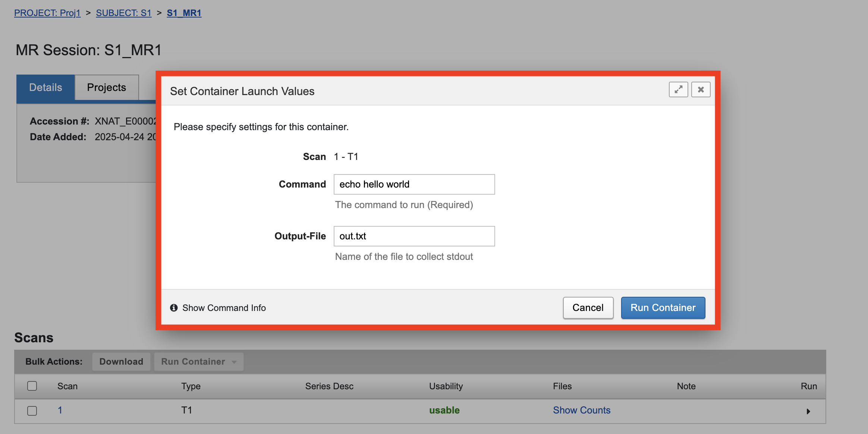Click the info icon beside Show Command Info

click(174, 308)
